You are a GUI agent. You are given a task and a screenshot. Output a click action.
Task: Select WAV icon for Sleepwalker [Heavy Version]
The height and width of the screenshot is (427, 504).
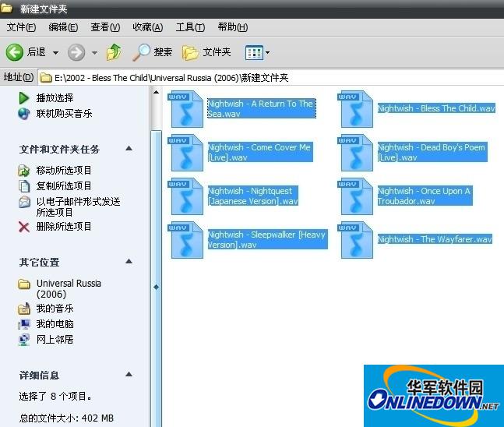pyautogui.click(x=185, y=240)
